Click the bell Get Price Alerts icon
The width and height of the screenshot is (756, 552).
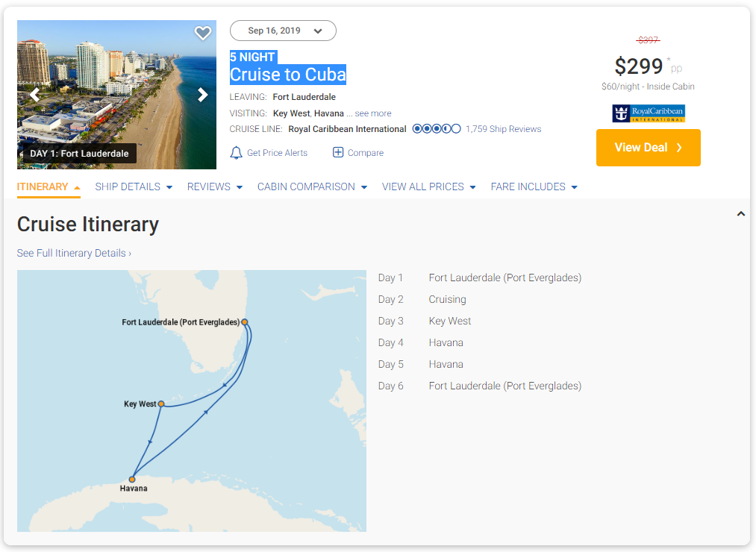[237, 153]
